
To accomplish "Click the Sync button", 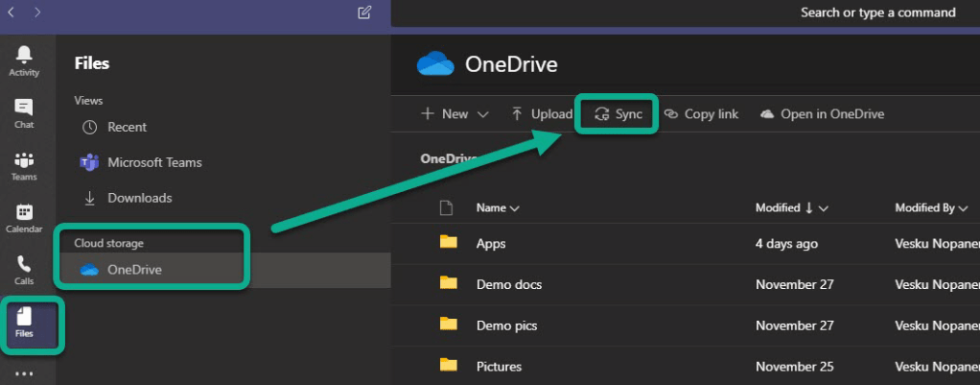I will [x=618, y=114].
